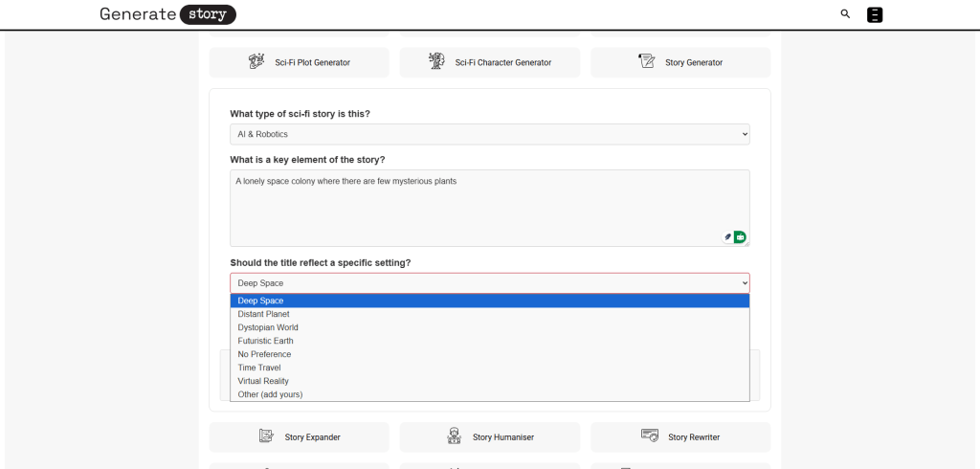Click the Sci-Fi Plot Generator icon
This screenshot has width=980, height=469.
[x=256, y=62]
